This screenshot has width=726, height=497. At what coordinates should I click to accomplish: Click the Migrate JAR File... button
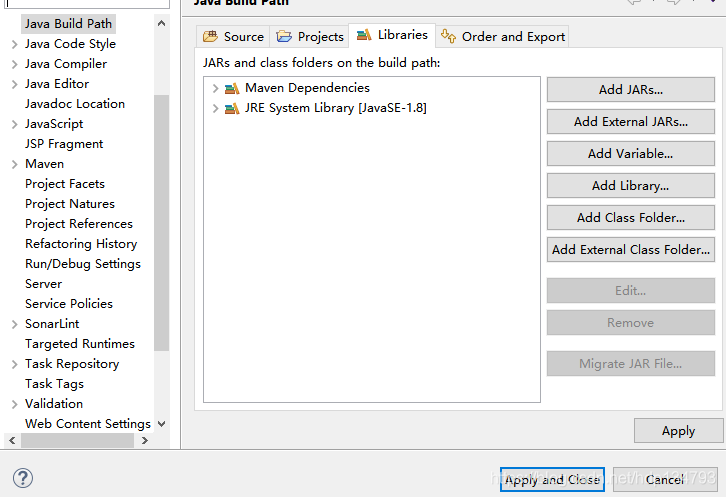631,364
